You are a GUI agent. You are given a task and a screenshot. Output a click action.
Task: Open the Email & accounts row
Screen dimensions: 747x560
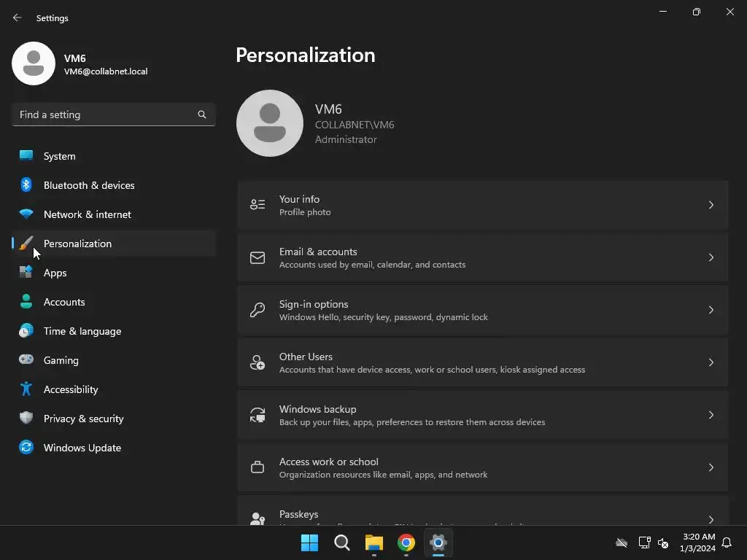coord(483,257)
